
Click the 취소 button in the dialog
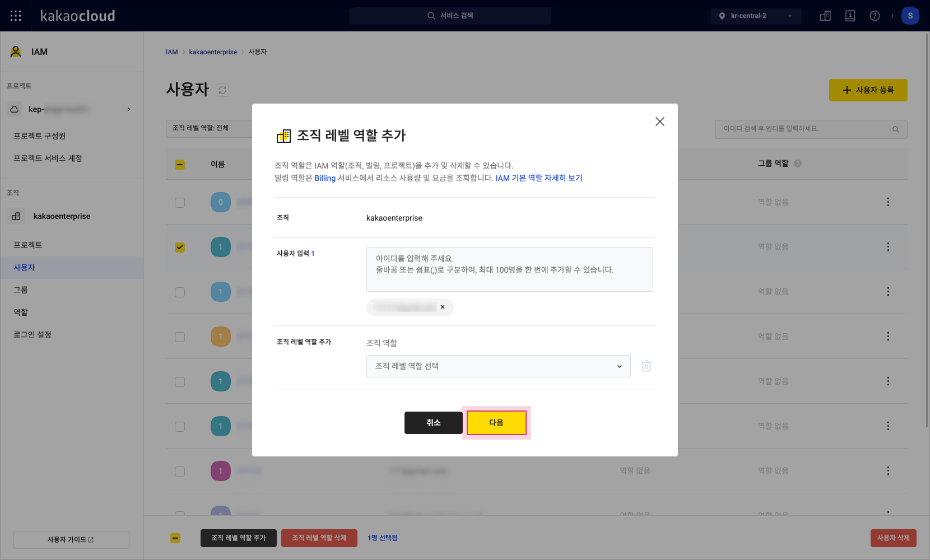tap(434, 423)
